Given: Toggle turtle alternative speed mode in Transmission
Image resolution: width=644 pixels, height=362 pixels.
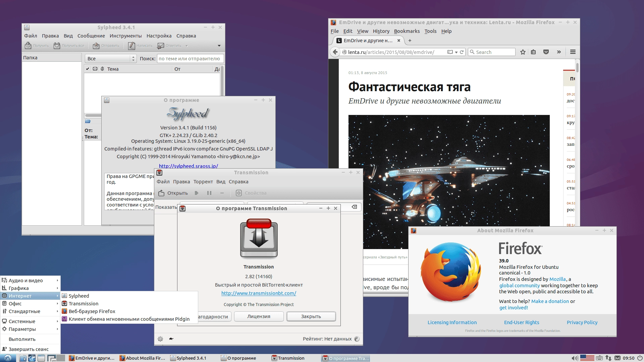Looking at the screenshot, I should pyautogui.click(x=171, y=339).
